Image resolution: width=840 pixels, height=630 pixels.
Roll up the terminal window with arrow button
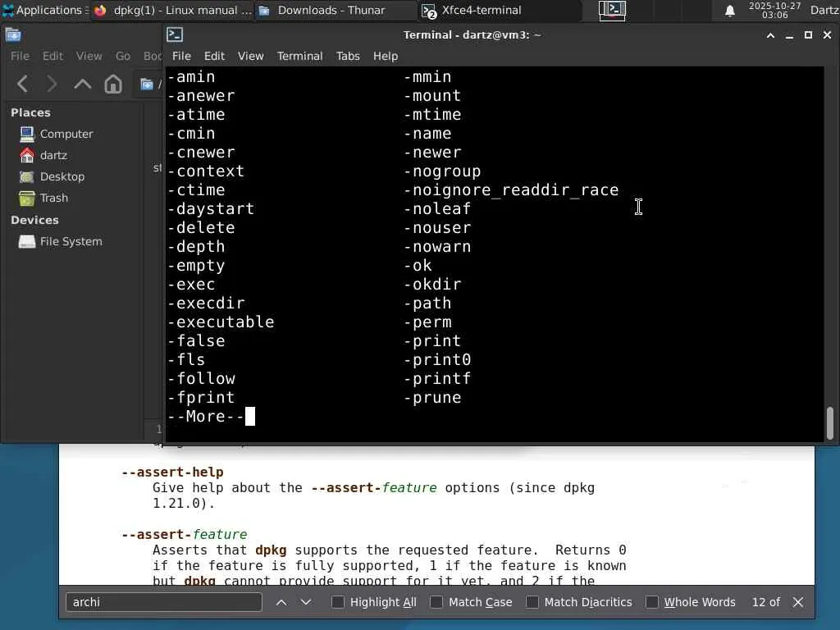[770, 35]
